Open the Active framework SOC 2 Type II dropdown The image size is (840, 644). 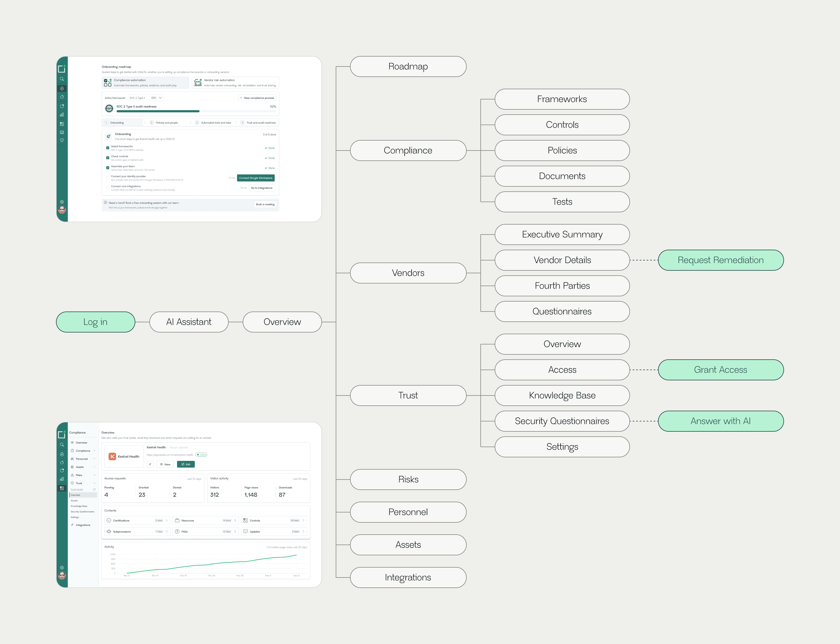click(x=146, y=98)
